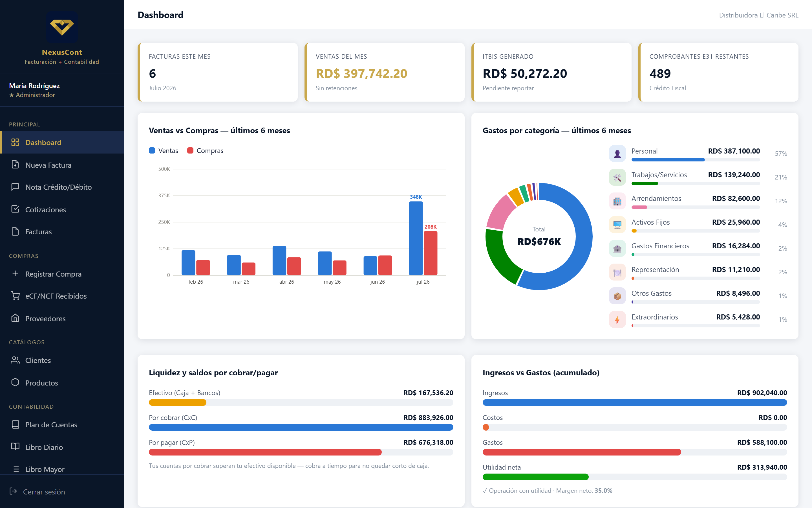812x508 pixels.
Task: Click the Dashboard grid icon in sidebar
Action: point(15,142)
